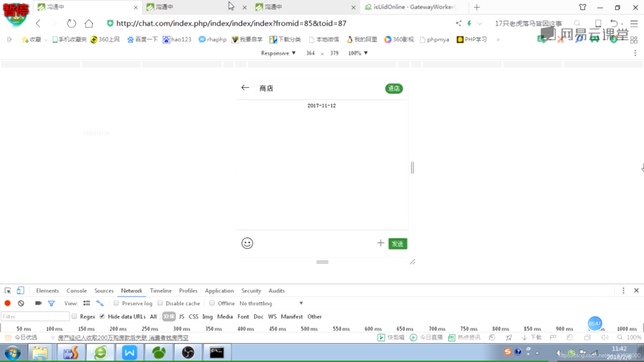Switch to the Console tab in DevTools
The width and height of the screenshot is (644, 362).
pos(76,290)
